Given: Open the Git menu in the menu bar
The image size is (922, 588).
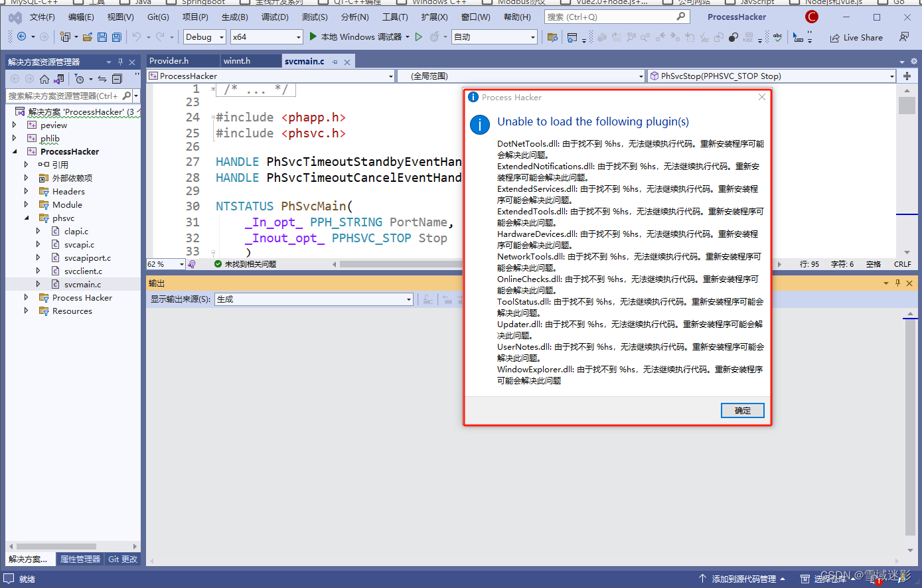Looking at the screenshot, I should pos(157,17).
